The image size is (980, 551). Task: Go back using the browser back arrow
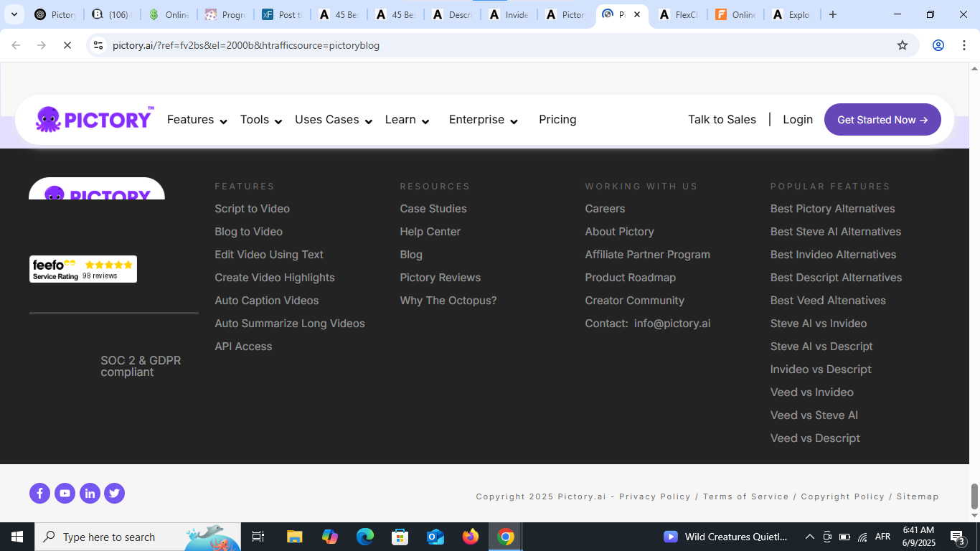pyautogui.click(x=16, y=45)
